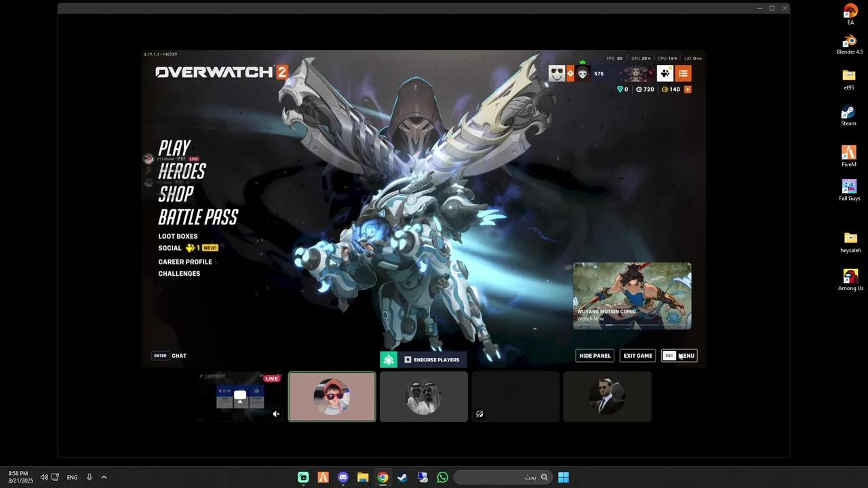Open Discord from the taskbar
868x488 pixels.
point(343,477)
